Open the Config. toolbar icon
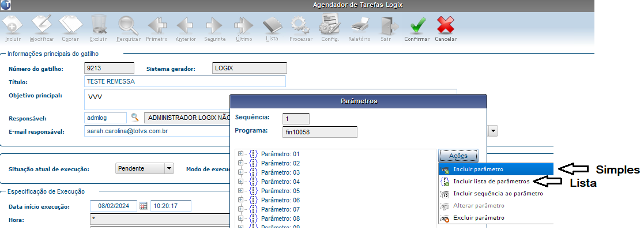This screenshot has height=230, width=644. point(329,24)
